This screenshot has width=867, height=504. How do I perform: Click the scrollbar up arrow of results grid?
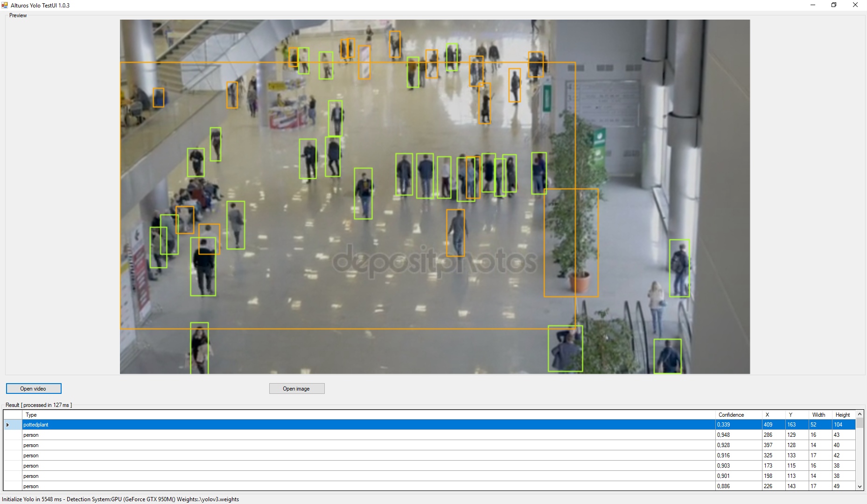pyautogui.click(x=860, y=414)
